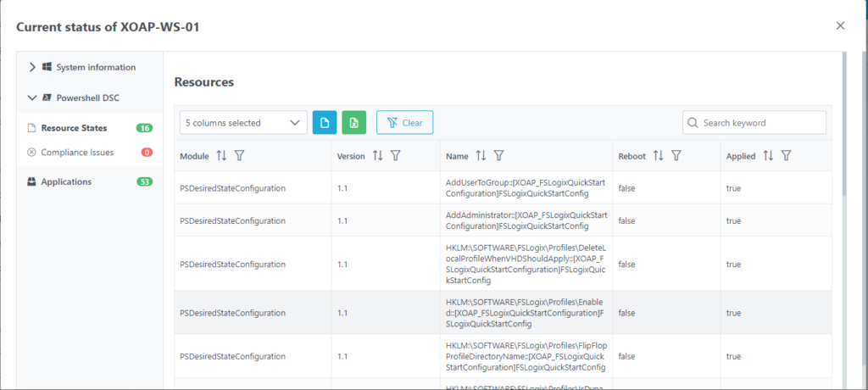Click the PowerShell icon beside Powershell DSC
Viewport: 868px width, 390px height.
(x=47, y=98)
